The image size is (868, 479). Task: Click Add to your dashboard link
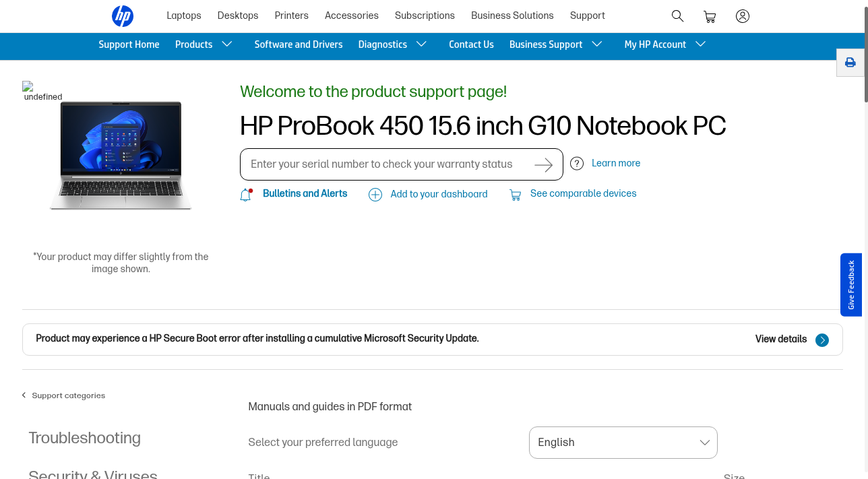439,194
